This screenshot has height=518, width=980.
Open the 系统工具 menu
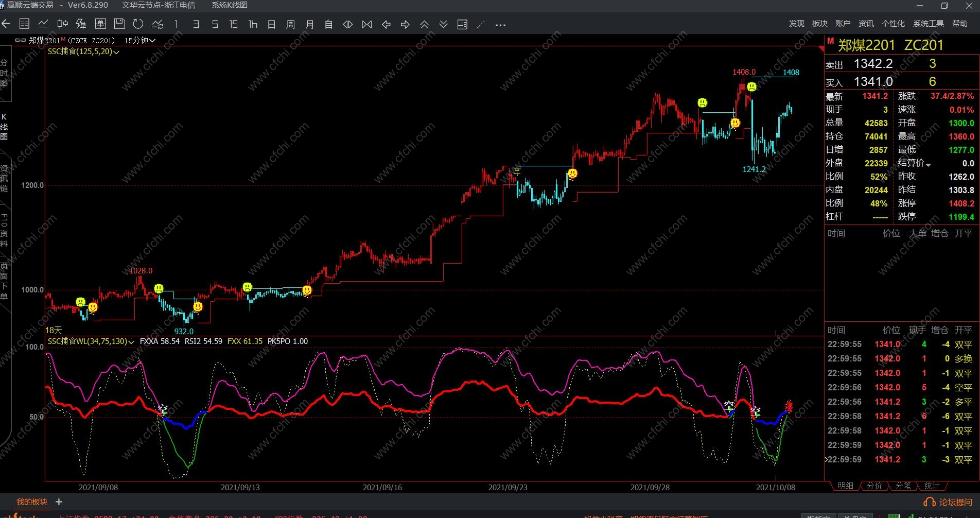(x=928, y=24)
